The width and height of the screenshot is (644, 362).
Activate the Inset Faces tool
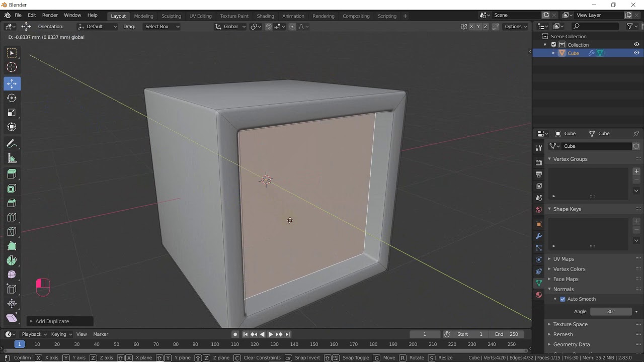pos(12,189)
